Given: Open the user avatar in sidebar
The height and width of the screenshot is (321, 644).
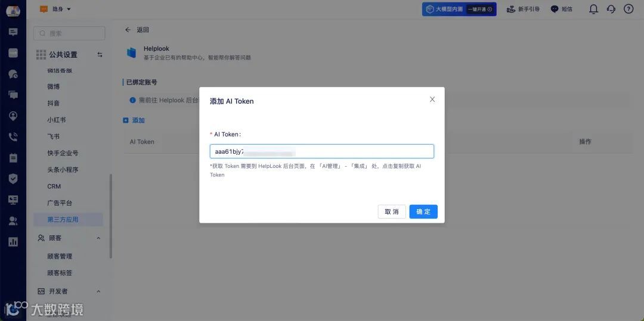Looking at the screenshot, I should (x=13, y=11).
